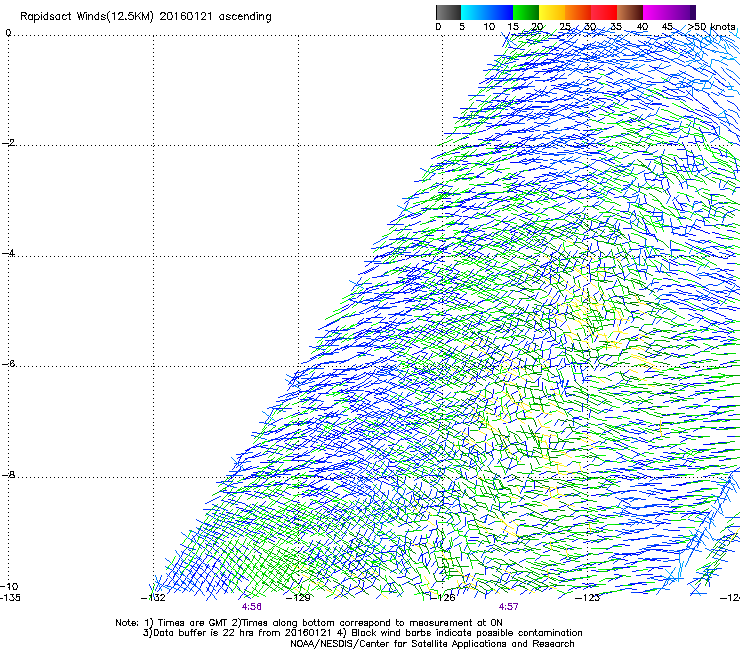Click the magenta 40-45 knots color segment
The image size is (740, 650).
[x=656, y=12]
